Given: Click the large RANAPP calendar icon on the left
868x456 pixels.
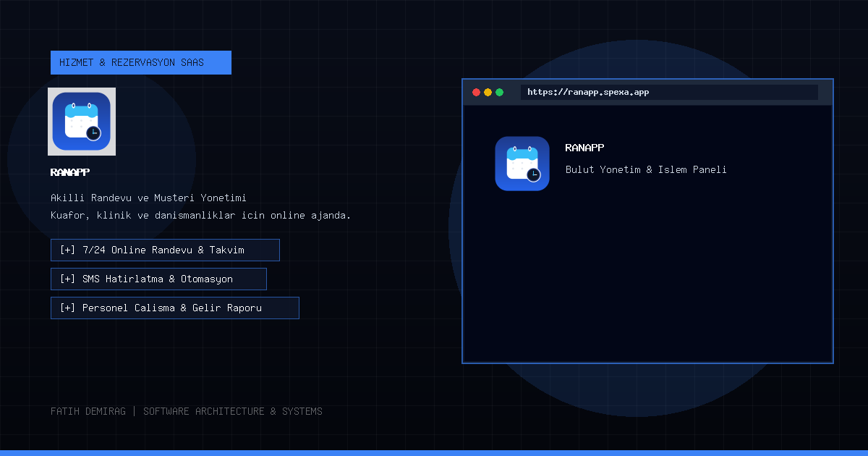Looking at the screenshot, I should 82,122.
